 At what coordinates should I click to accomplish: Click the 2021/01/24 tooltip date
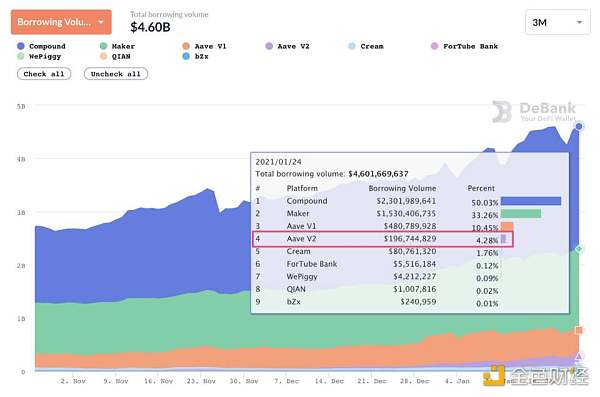(x=279, y=162)
